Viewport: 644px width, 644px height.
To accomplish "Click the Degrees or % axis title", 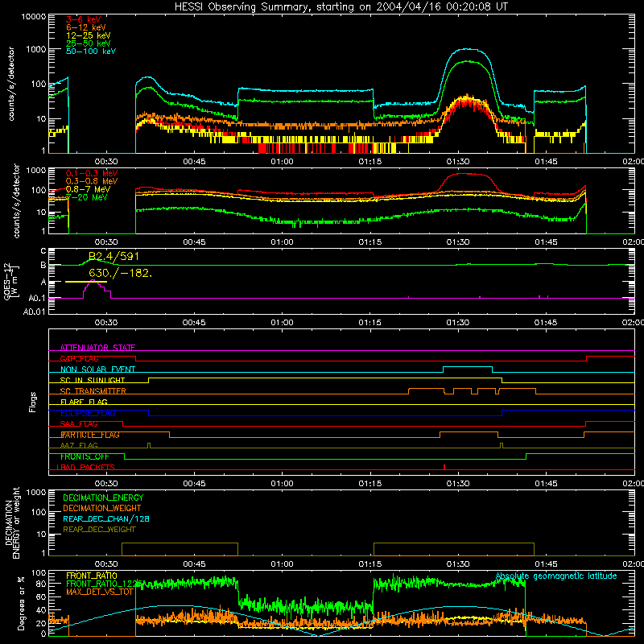I will coord(21,603).
